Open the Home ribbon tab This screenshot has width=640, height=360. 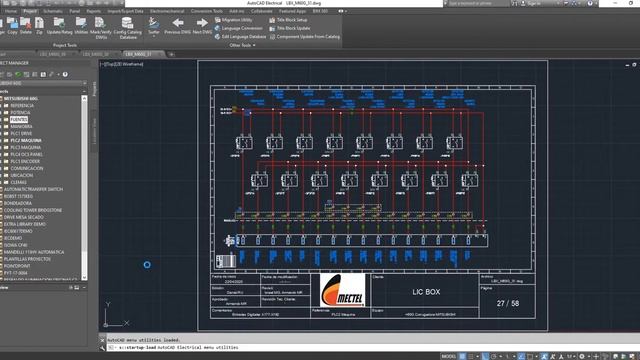(11, 11)
